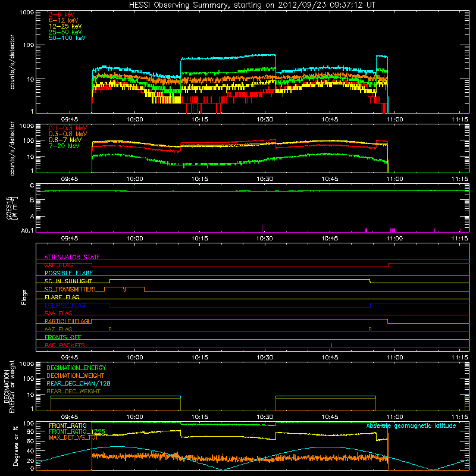Click the red BAD_PACKETS spike near 10:45
The width and height of the screenshot is (476, 476).
tap(331, 345)
